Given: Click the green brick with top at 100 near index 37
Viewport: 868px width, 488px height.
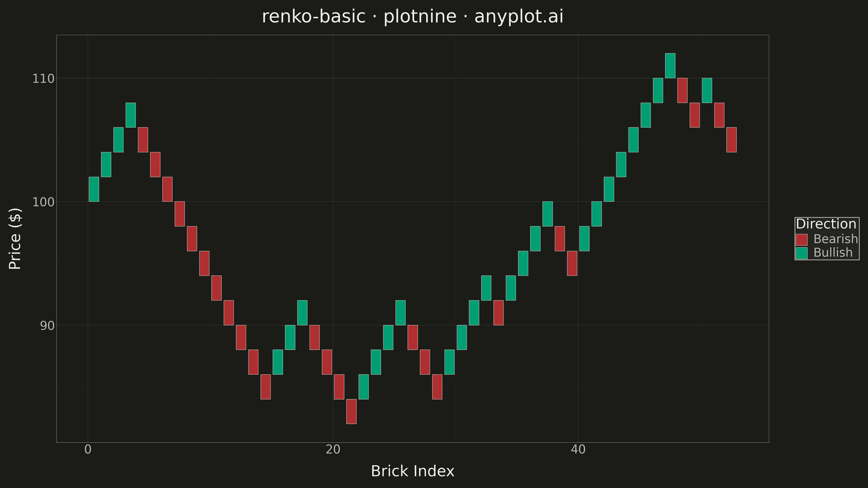Looking at the screenshot, I should (548, 214).
